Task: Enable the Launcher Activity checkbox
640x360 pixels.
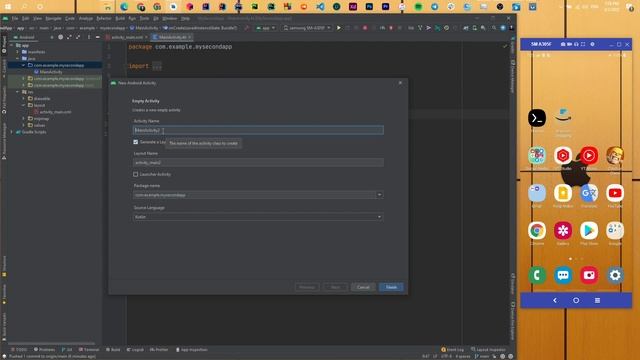Action: 136,174
